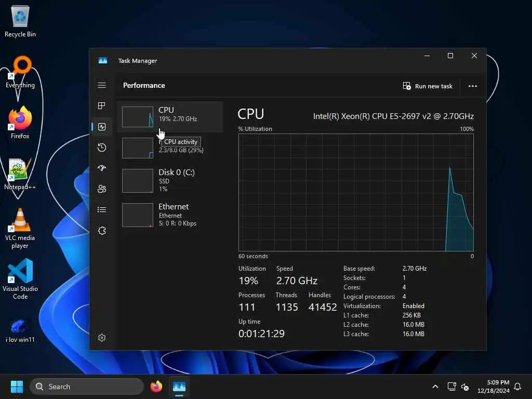Screen dimensions: 532x399
Task: Click the Task Manager taskbar icon
Action: pyautogui.click(x=179, y=387)
